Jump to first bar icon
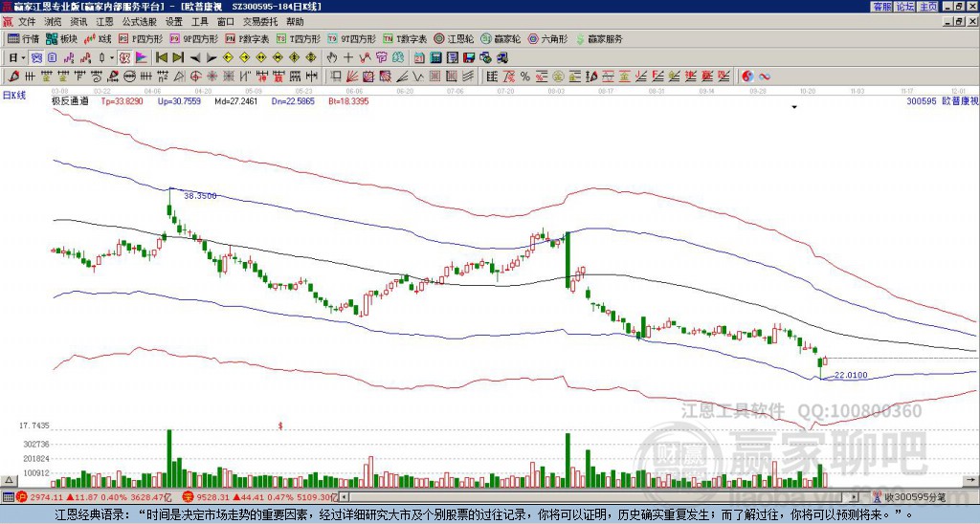This screenshot has height=524, width=980. pos(162,58)
